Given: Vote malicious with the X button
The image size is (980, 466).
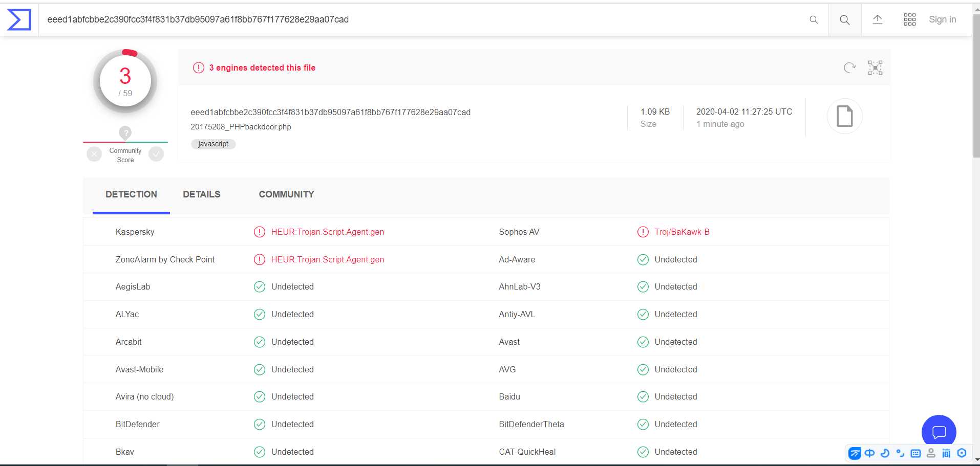Looking at the screenshot, I should point(94,154).
